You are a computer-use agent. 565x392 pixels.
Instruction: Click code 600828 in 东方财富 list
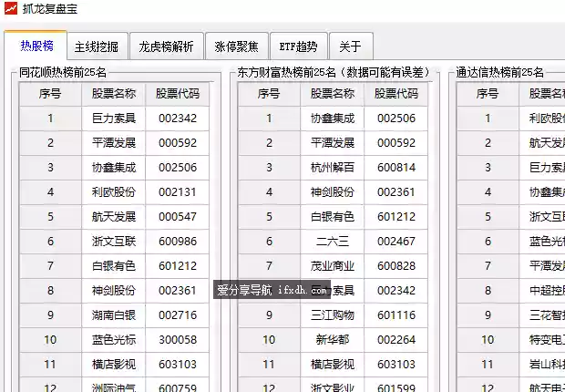[396, 266]
